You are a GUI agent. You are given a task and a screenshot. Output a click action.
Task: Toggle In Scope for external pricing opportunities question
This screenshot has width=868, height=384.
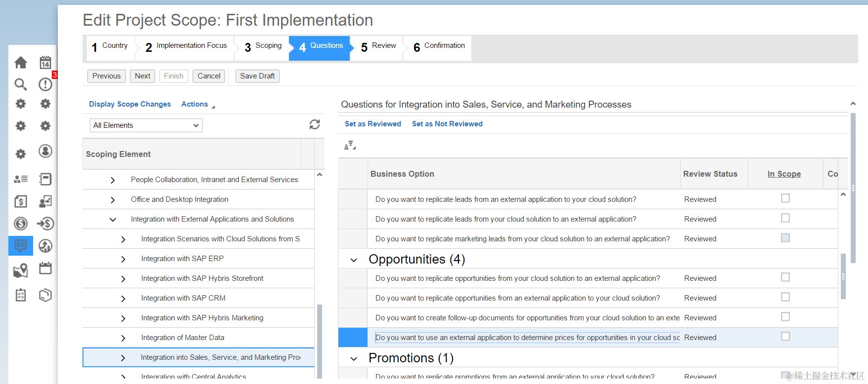[x=785, y=337]
